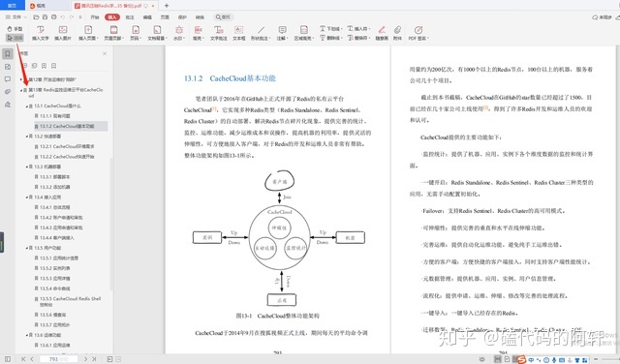This screenshot has height=364, width=620.
Task: Select the Shape Annotation tool
Action: 261,33
